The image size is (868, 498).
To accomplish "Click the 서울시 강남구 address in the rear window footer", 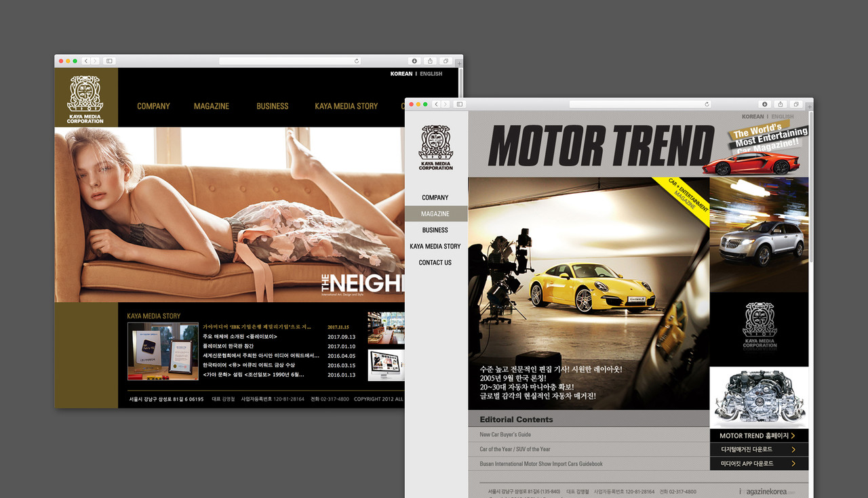I will (x=167, y=399).
